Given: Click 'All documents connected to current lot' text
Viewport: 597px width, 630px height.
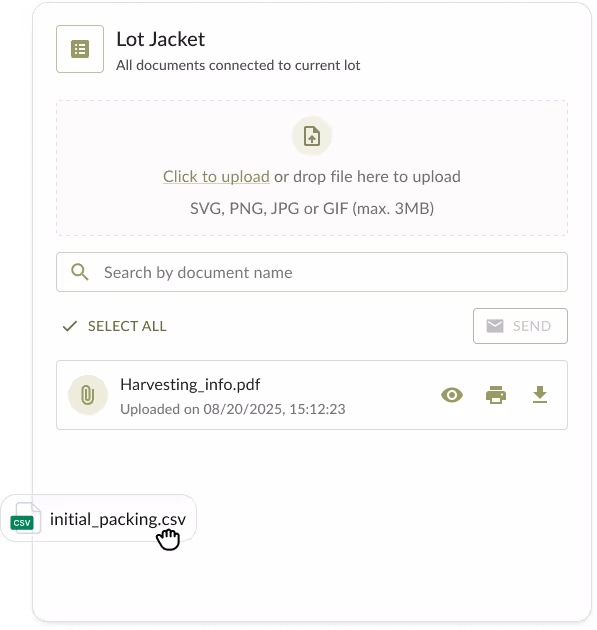Looking at the screenshot, I should [x=238, y=65].
